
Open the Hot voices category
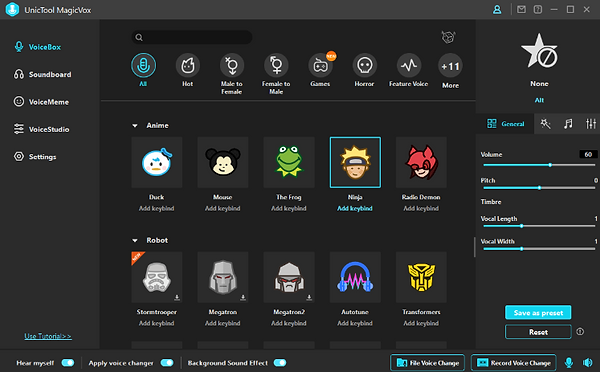point(188,65)
